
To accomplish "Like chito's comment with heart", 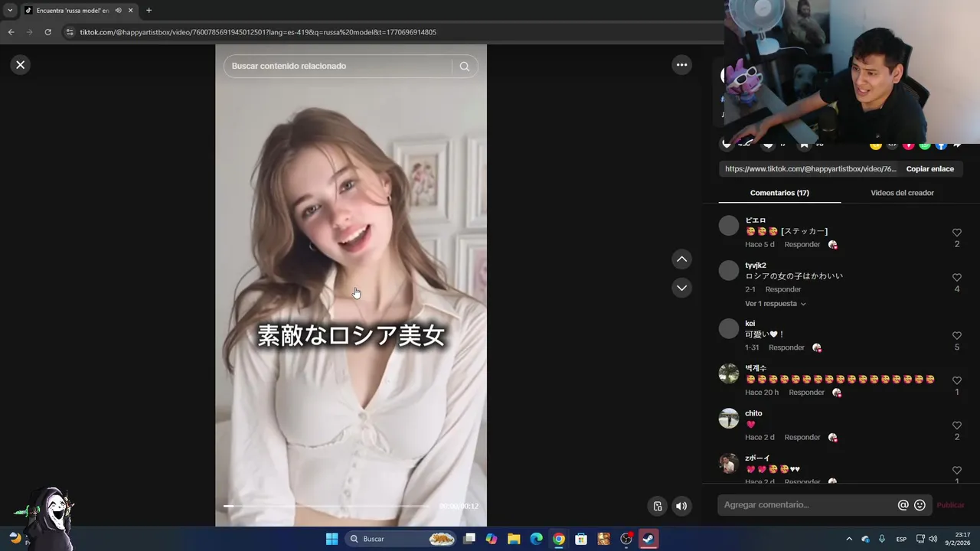I will tap(957, 425).
